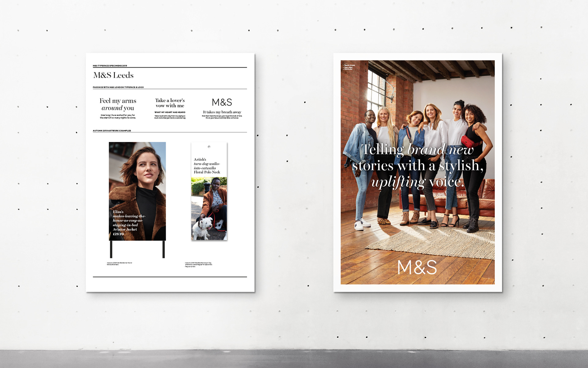Click the 'WHAT MY HEART HAS HEARD' subheading
This screenshot has width=588, height=368.
coord(170,112)
